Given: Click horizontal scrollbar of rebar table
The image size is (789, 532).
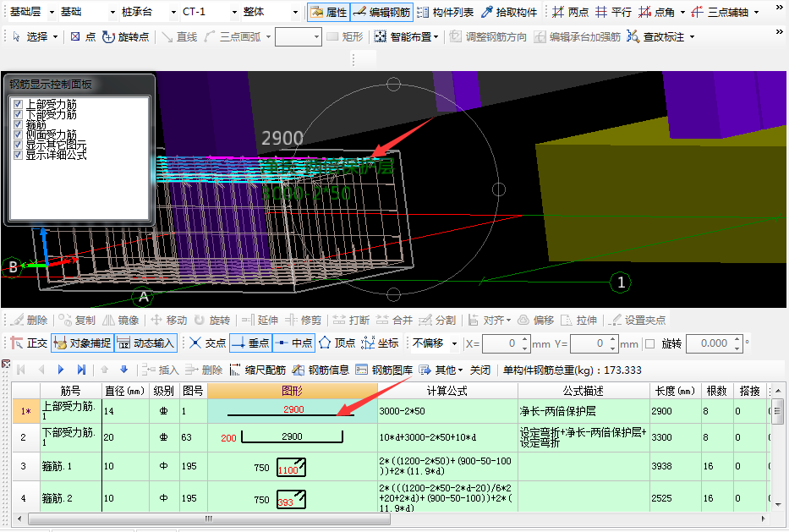Looking at the screenshot, I should tap(209, 518).
